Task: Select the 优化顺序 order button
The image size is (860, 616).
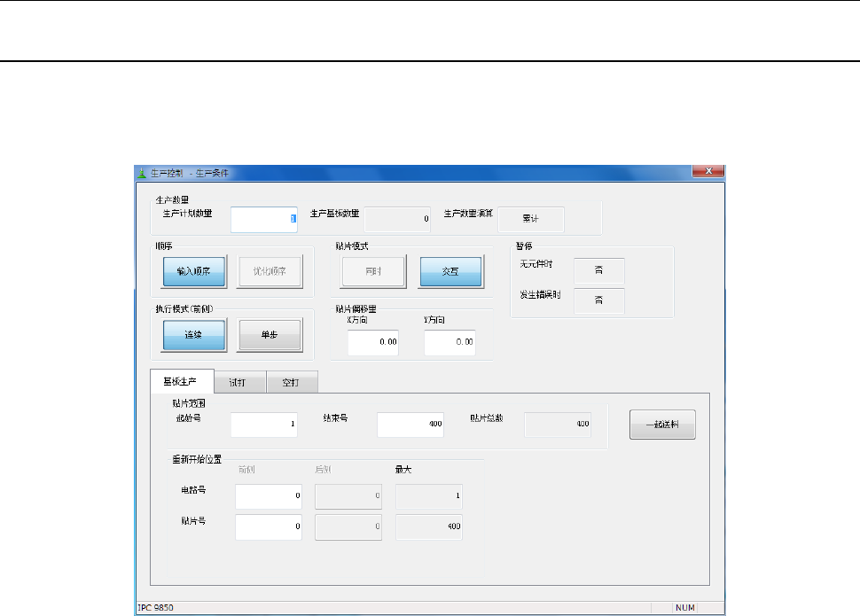Action: [x=270, y=271]
